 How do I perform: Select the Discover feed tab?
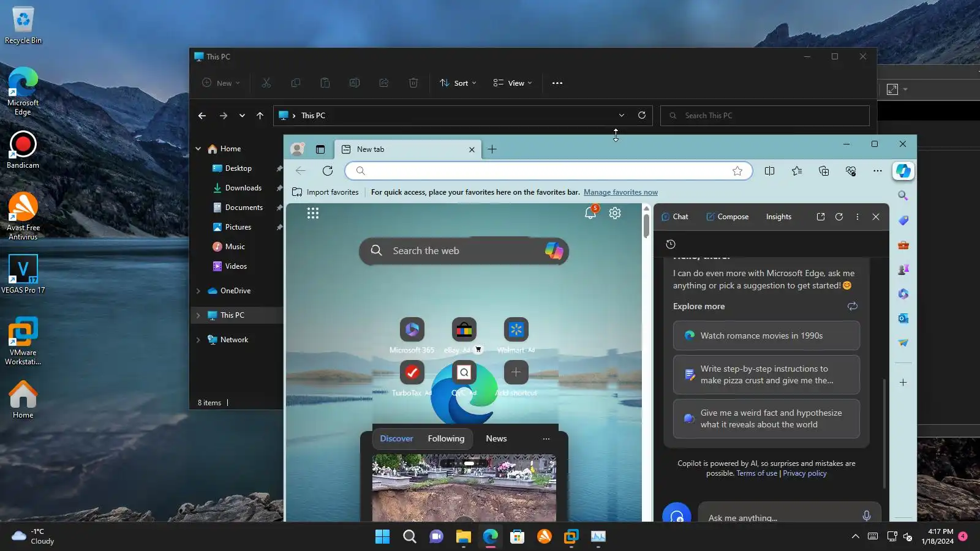(x=396, y=438)
